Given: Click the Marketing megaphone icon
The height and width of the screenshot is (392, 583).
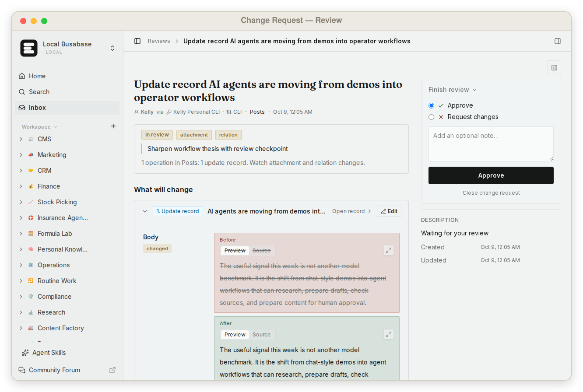Looking at the screenshot, I should click(31, 155).
